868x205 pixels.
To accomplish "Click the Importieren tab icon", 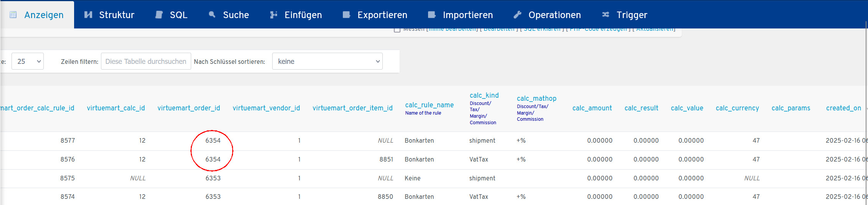I will pos(432,15).
